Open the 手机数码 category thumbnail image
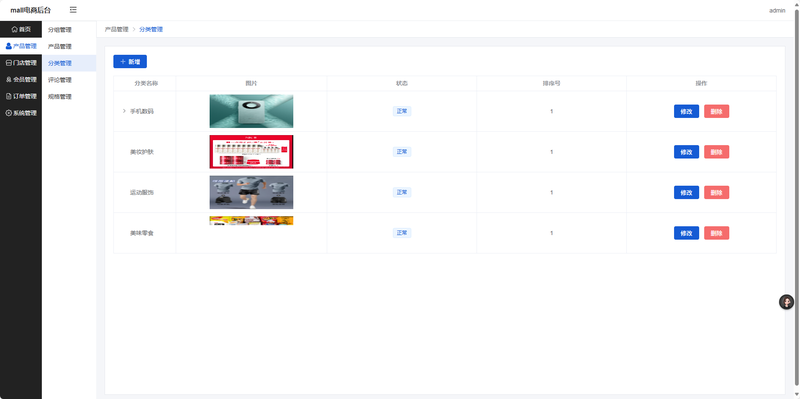This screenshot has height=399, width=800. [252, 111]
